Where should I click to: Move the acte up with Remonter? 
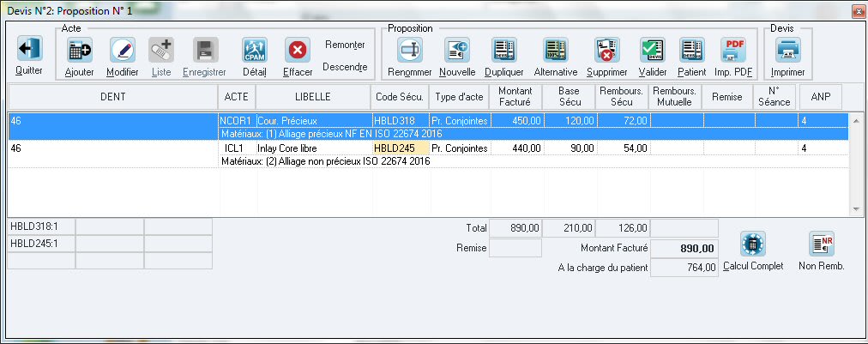click(x=345, y=45)
